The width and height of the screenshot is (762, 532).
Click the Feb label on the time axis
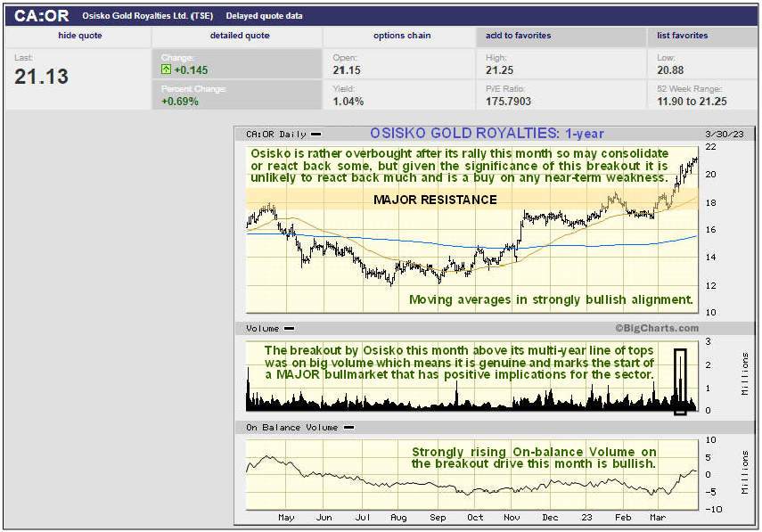(623, 518)
